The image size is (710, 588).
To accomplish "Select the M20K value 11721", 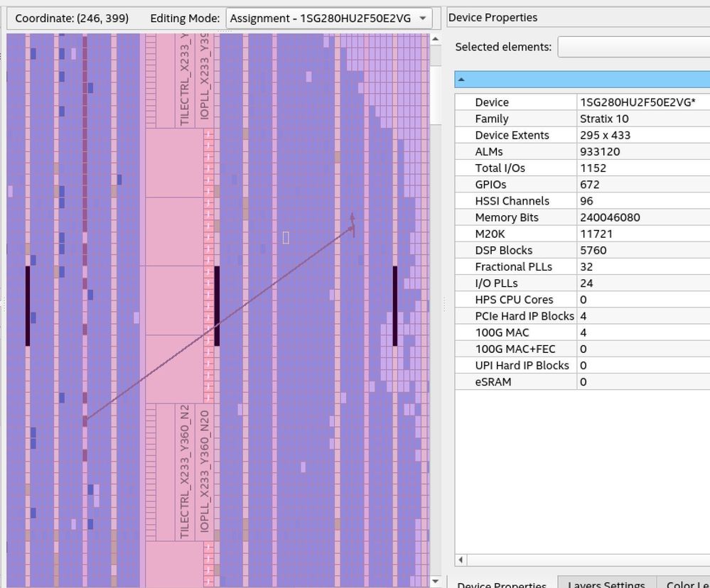I will 596,234.
